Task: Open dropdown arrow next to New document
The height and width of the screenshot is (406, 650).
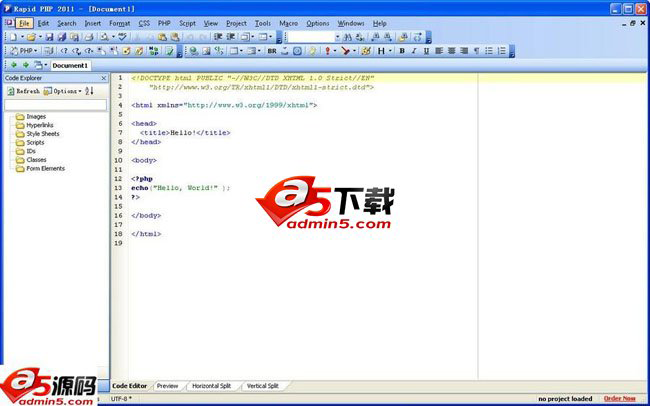Action: coord(22,37)
